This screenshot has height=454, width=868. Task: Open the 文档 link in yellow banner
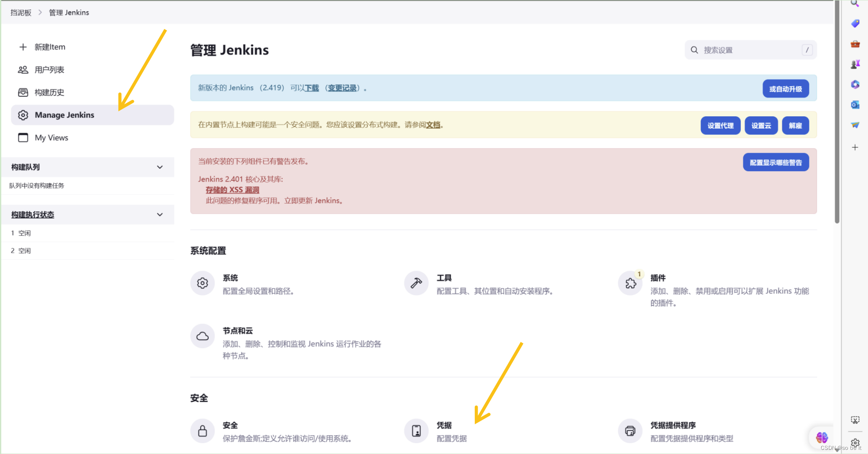pos(433,125)
